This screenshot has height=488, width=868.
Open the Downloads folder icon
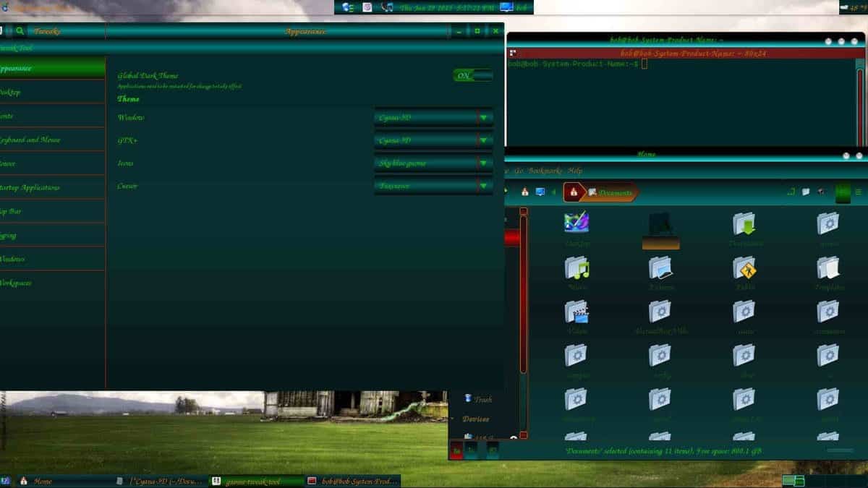click(x=744, y=223)
